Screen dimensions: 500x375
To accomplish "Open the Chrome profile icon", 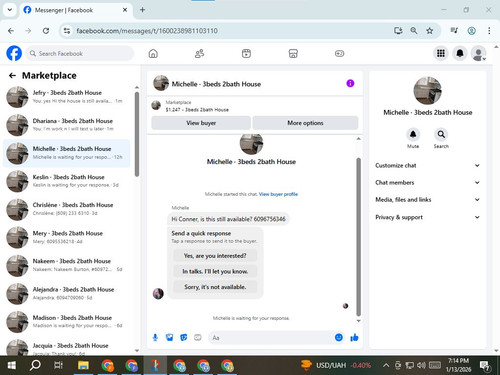I will pos(471,31).
